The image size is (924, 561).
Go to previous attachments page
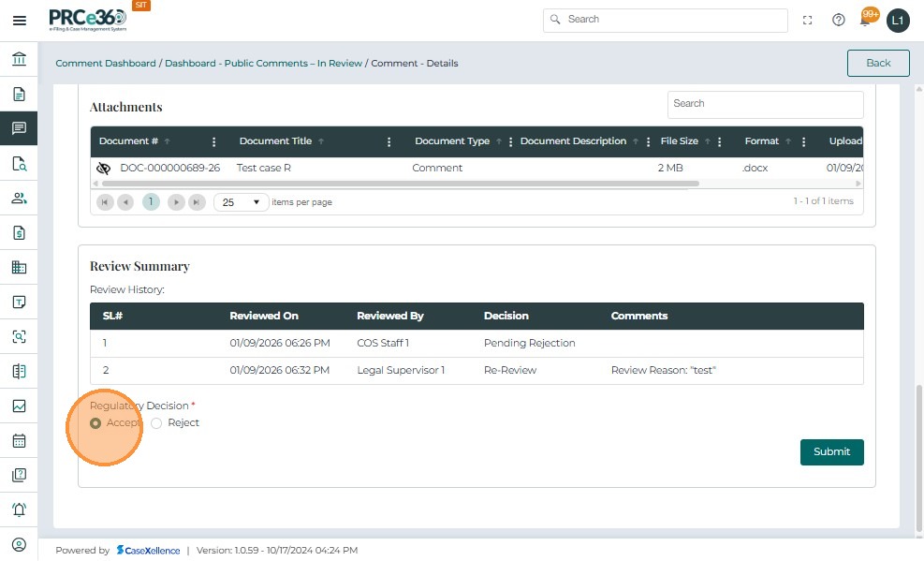coord(125,202)
